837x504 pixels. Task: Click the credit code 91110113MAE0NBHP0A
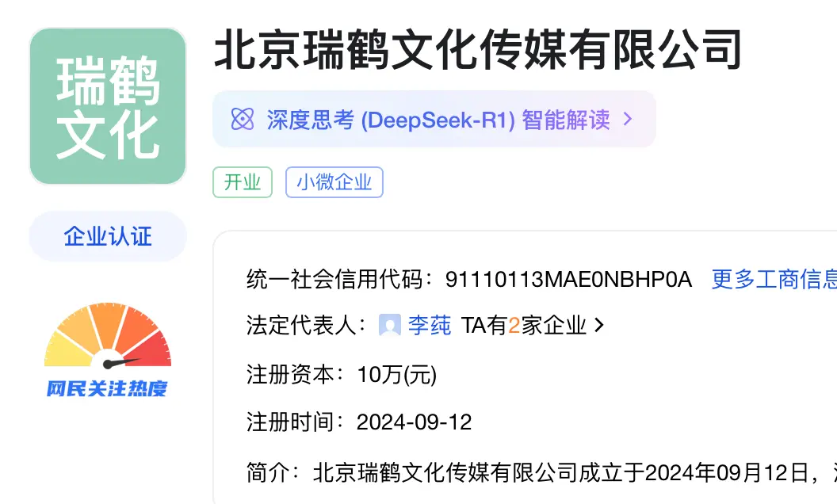tap(568, 279)
